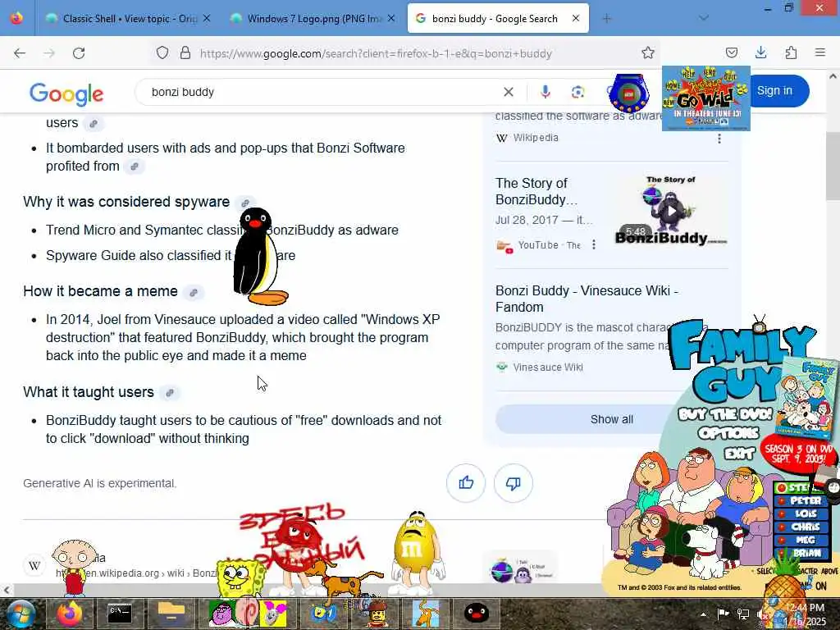The image size is (840, 630).
Task: Bookmark this page with the star
Action: (x=648, y=53)
